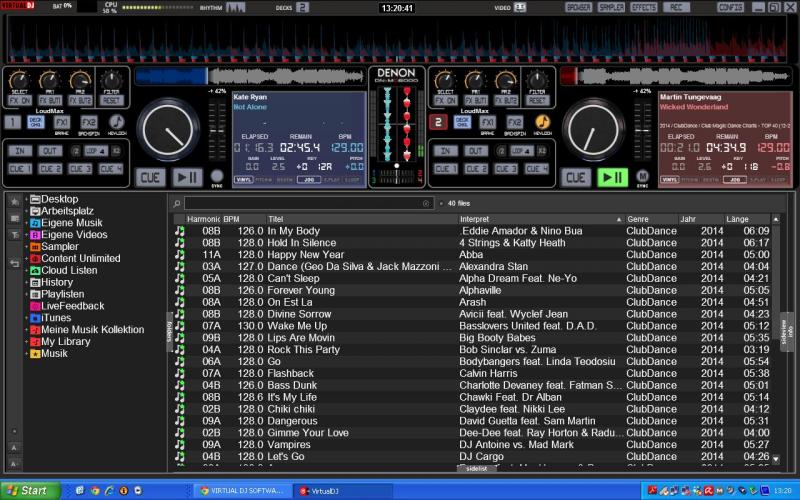Click scroll-down arrow of the track list
The width and height of the screenshot is (800, 500).
[x=776, y=459]
